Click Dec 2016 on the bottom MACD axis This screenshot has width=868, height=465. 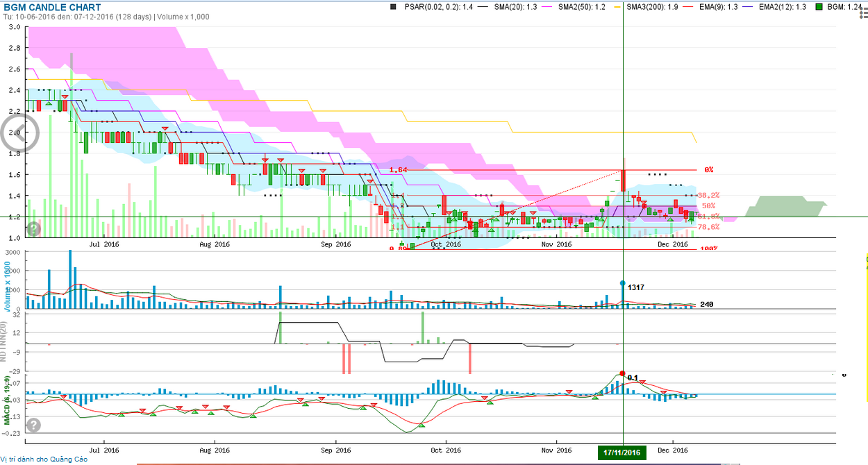(x=673, y=449)
